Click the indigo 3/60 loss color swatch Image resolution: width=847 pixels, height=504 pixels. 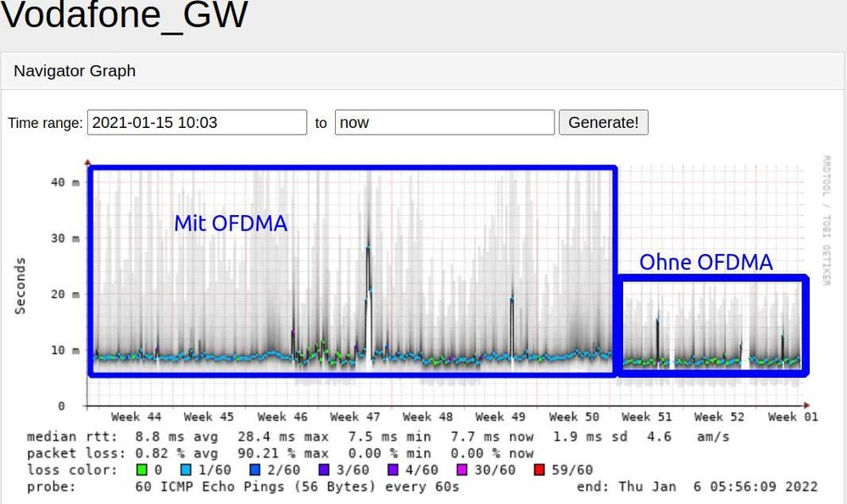tap(324, 470)
